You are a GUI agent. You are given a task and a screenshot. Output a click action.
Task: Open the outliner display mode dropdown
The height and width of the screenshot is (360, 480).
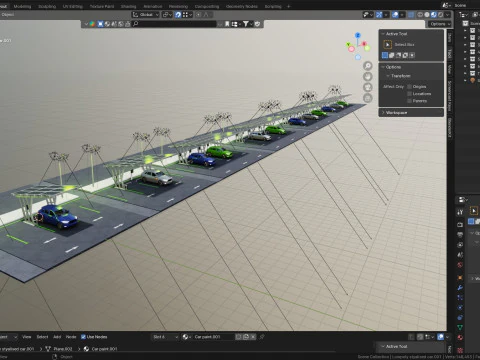tap(463, 15)
